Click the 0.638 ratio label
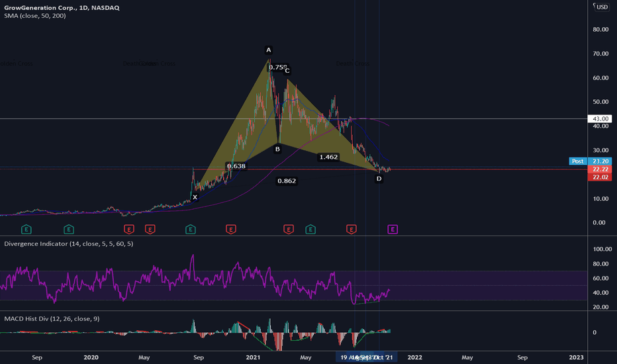This screenshot has height=364, width=617. coord(236,166)
